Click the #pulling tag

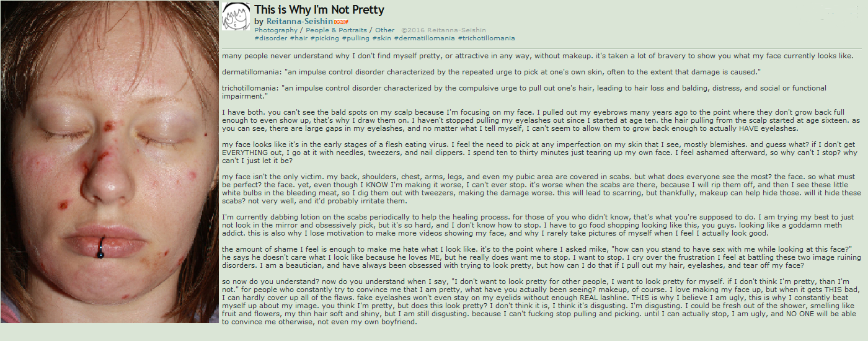click(355, 38)
